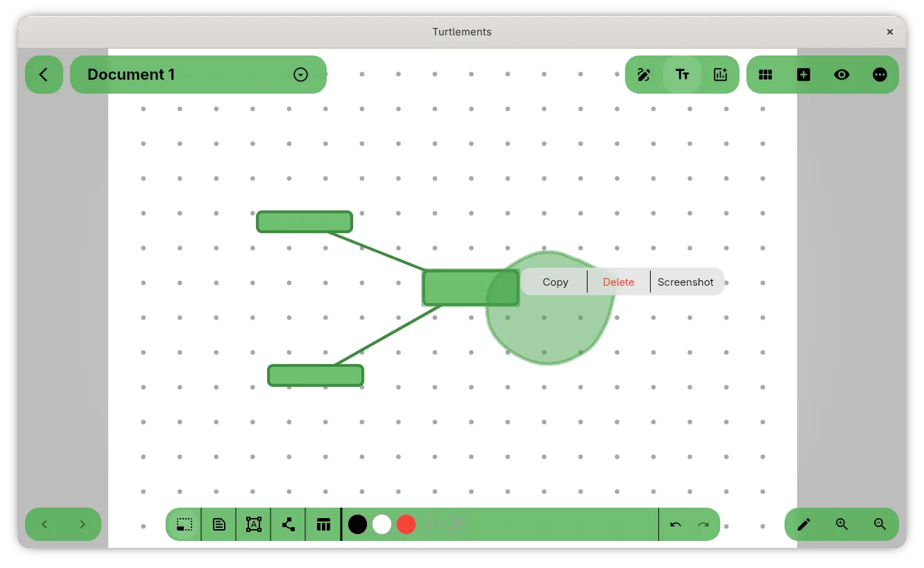Open the more options ellipsis menu
924x568 pixels.
coord(880,75)
